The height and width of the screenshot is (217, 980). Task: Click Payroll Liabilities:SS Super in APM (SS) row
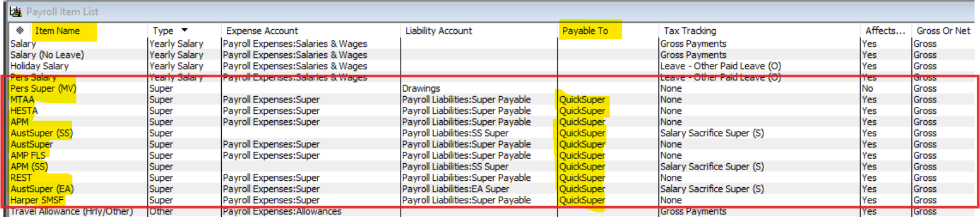pos(455,167)
